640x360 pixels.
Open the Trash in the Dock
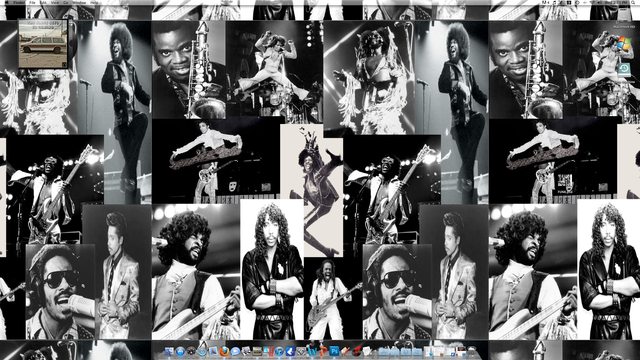pyautogui.click(x=471, y=351)
